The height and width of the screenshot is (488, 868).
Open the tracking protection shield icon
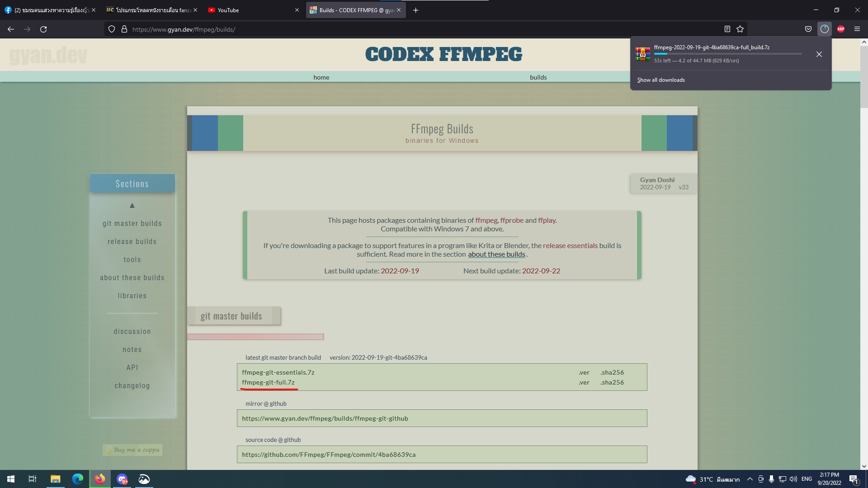coord(112,29)
